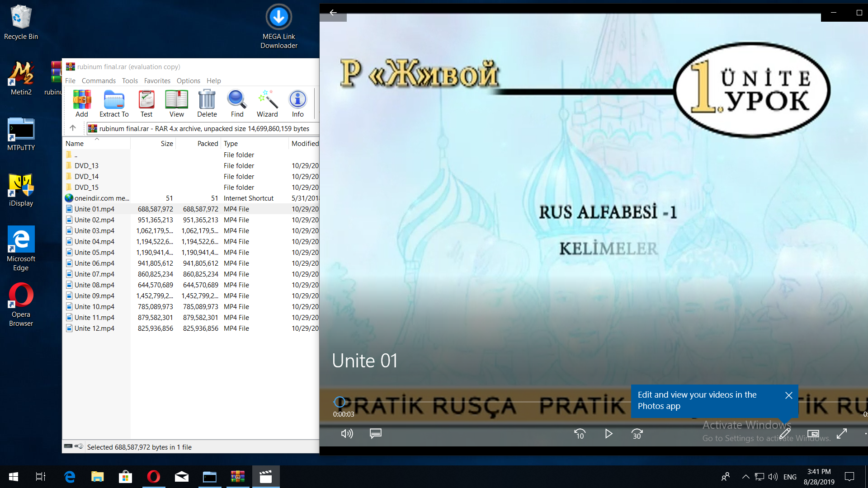Sort file list by Name column
The image size is (868, 488).
(97, 143)
